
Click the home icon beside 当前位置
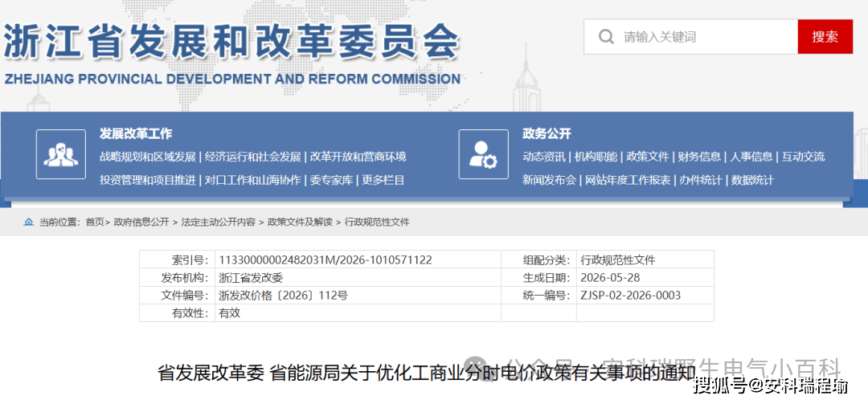click(28, 222)
